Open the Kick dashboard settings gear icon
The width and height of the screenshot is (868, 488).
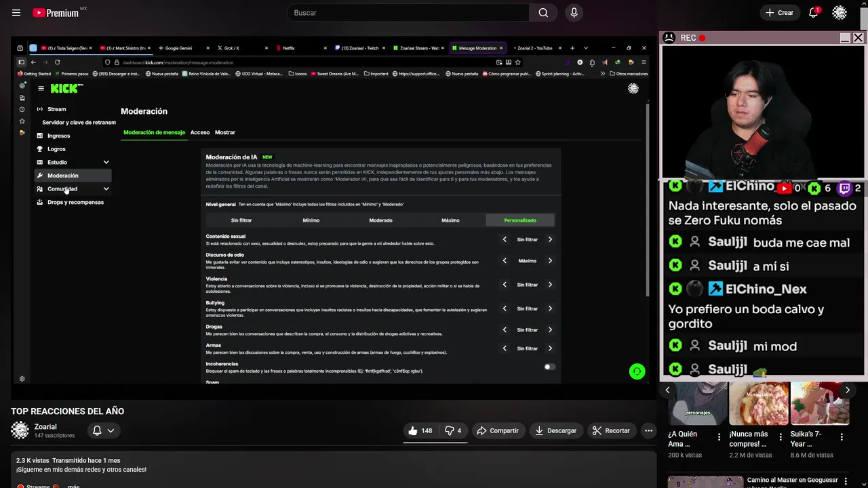click(22, 379)
